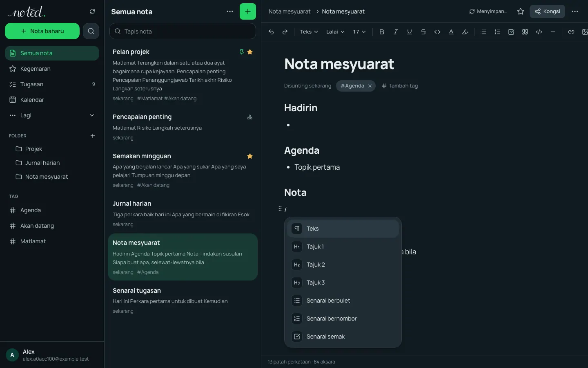This screenshot has width=588, height=368.
Task: Mark the note as favourite with the star
Action: click(521, 11)
